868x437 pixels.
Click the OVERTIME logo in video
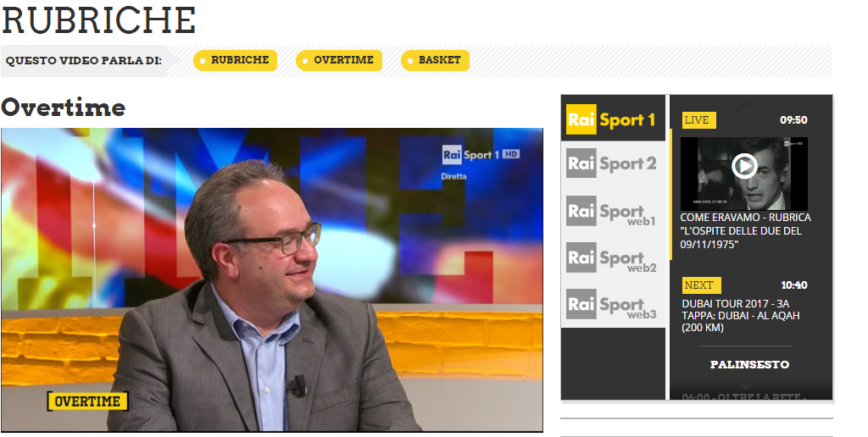87,401
